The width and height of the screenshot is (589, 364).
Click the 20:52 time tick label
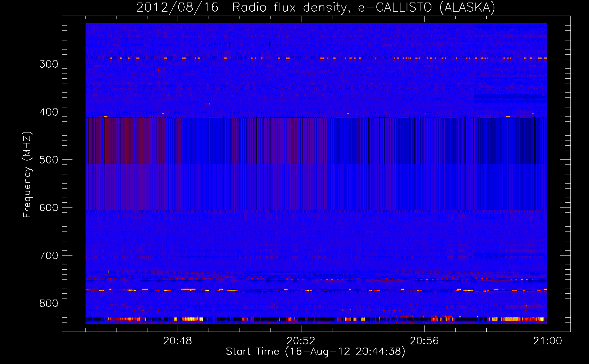coord(301,341)
